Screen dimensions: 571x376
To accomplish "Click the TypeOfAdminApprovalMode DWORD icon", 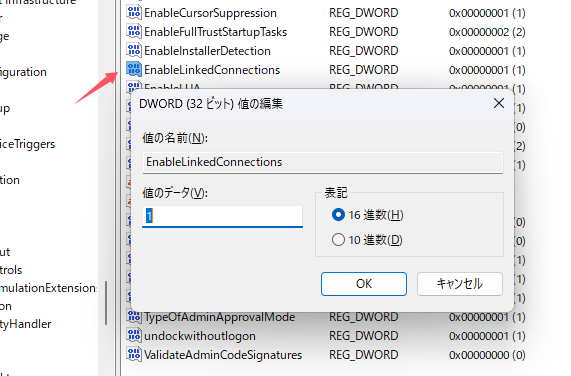I will tap(134, 317).
